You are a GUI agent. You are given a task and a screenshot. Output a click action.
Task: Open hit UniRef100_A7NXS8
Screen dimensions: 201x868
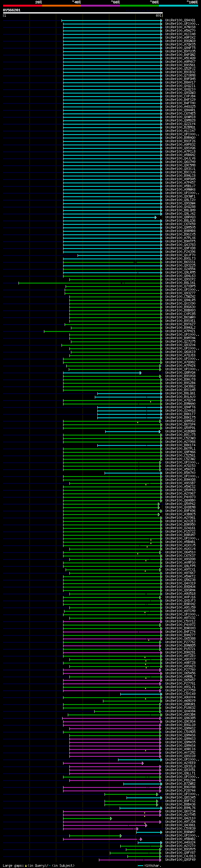coord(180,27)
